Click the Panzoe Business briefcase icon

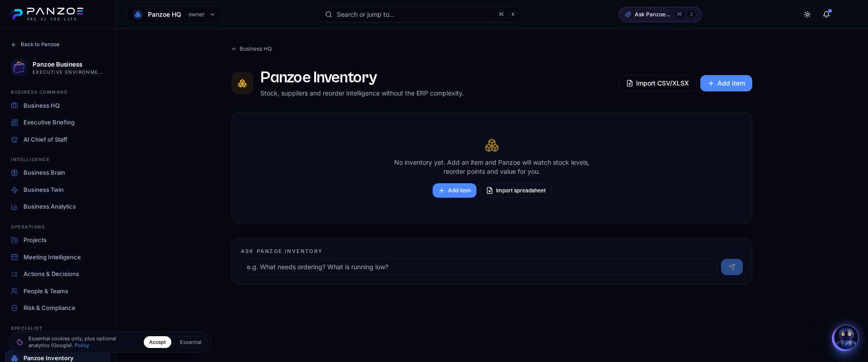pyautogui.click(x=19, y=67)
